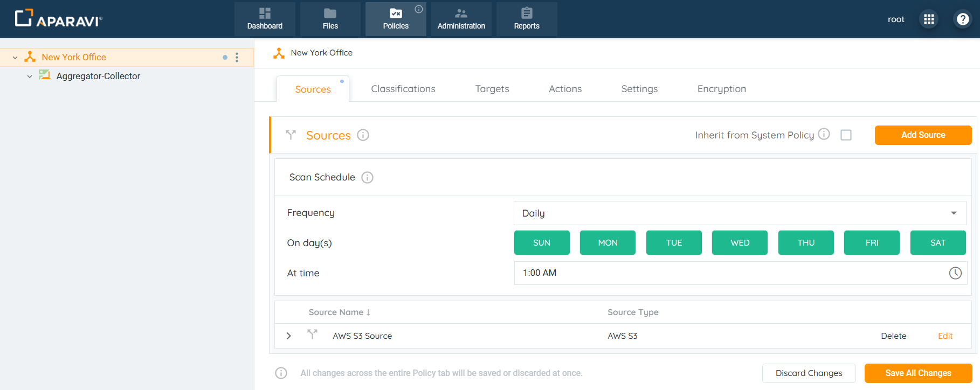Enable Inherit from System Policy checkbox
Screen dimensions: 980x390
click(x=846, y=135)
